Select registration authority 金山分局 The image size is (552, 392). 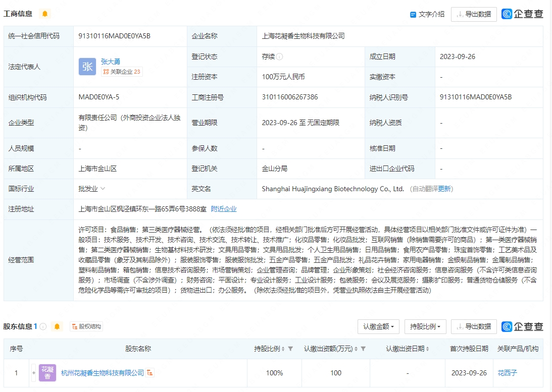[x=275, y=169]
